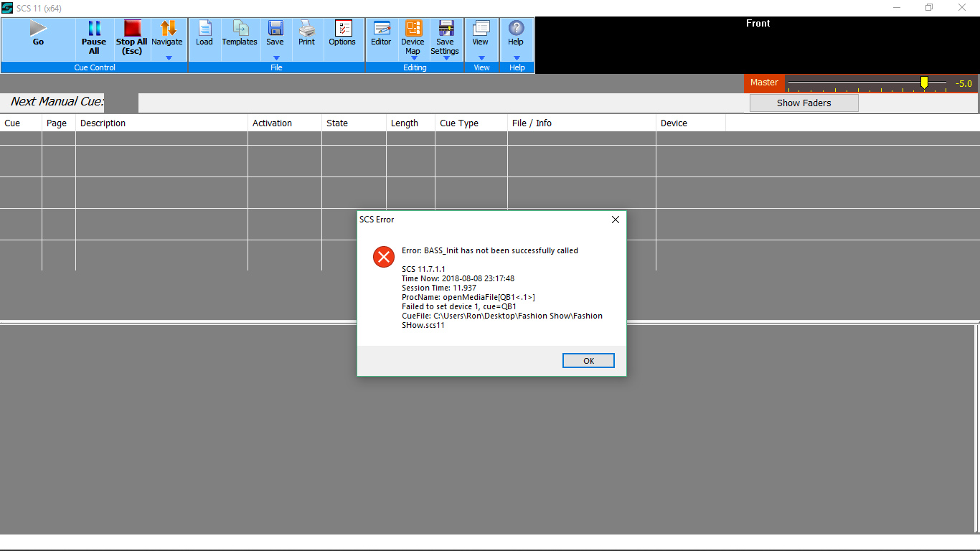Expand the Device Map dropdown arrow
This screenshot has width=980, height=551.
[x=413, y=58]
